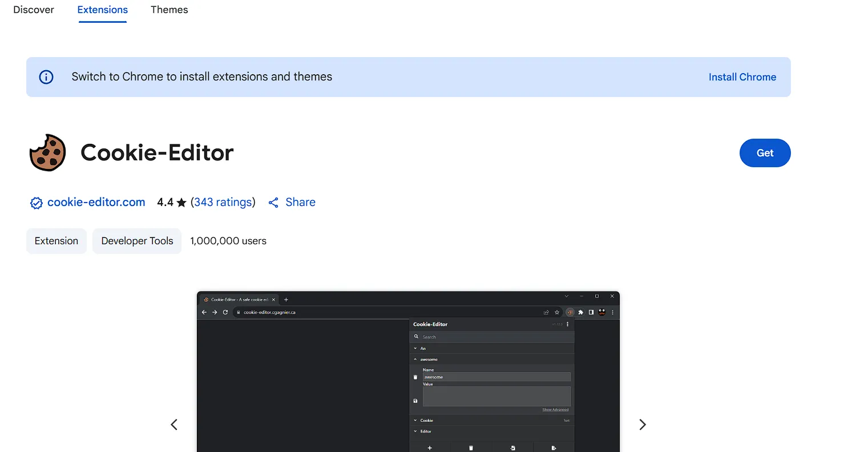Click the 4.4 rating value
Screen dimensions: 868x452
(165, 202)
